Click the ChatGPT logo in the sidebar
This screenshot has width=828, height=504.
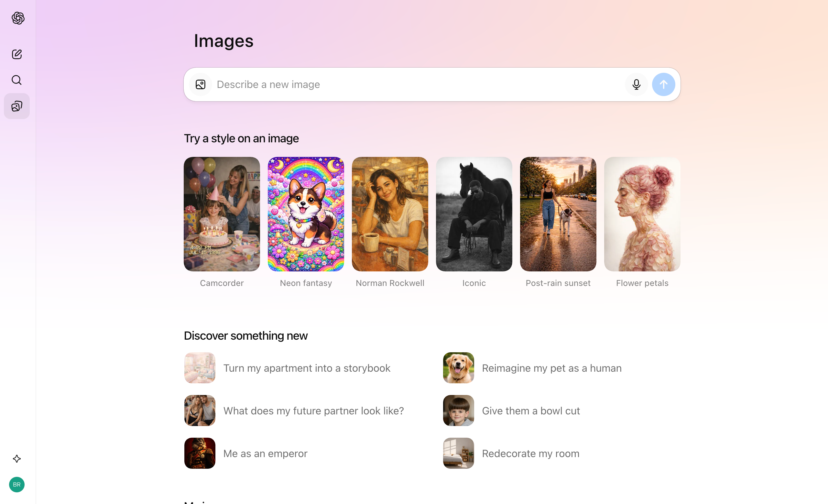[18, 18]
